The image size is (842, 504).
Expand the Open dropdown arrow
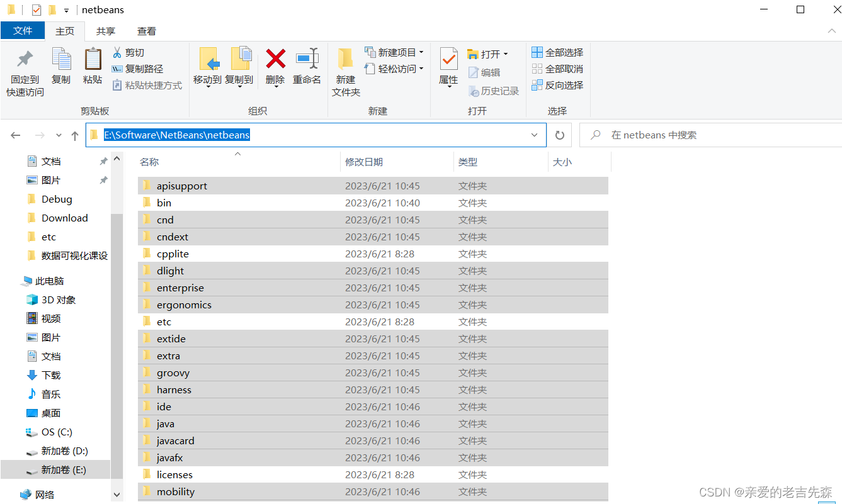pos(506,54)
